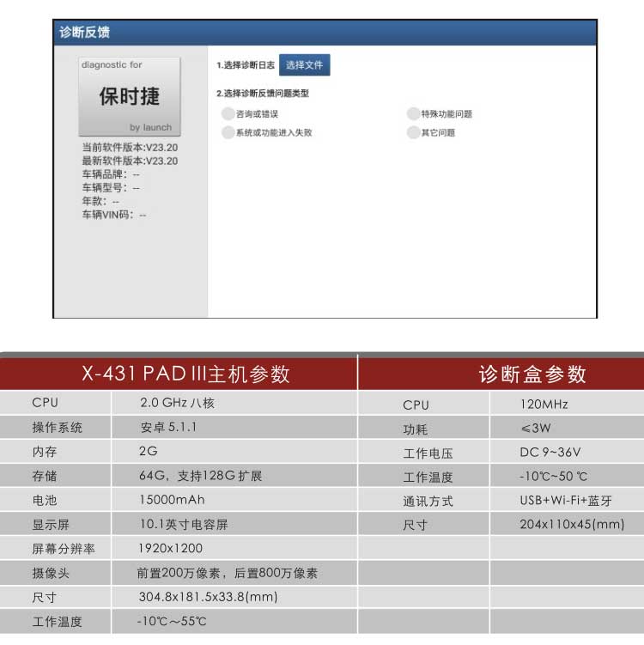Click the 1920x1200 resolution value
The image size is (644, 645).
coord(170,548)
